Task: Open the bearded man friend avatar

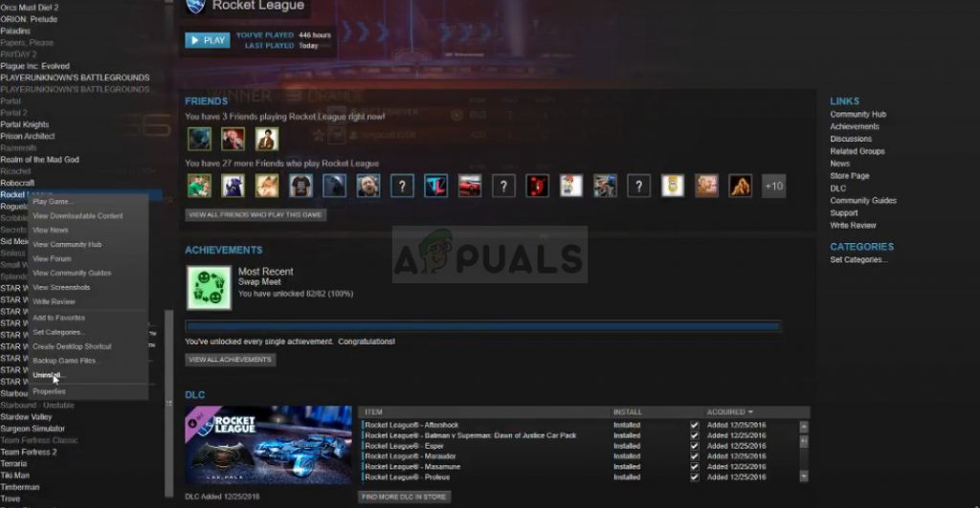Action: tap(368, 186)
